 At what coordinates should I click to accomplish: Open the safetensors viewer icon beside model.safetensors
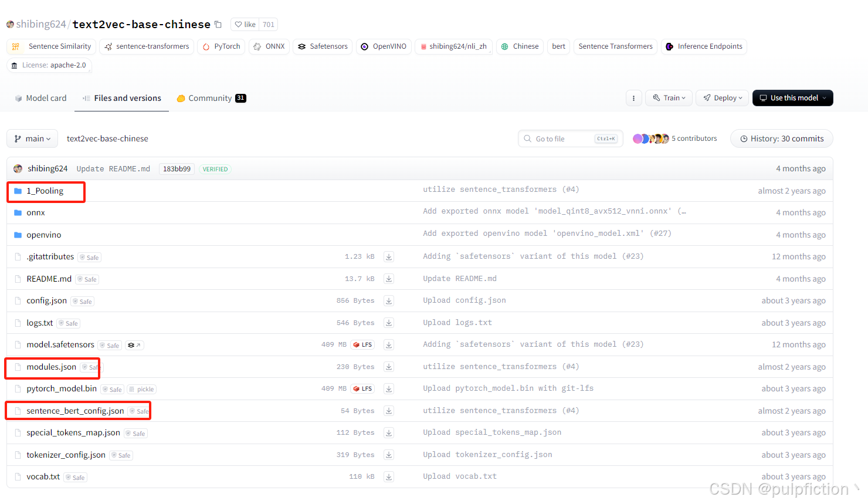(134, 345)
